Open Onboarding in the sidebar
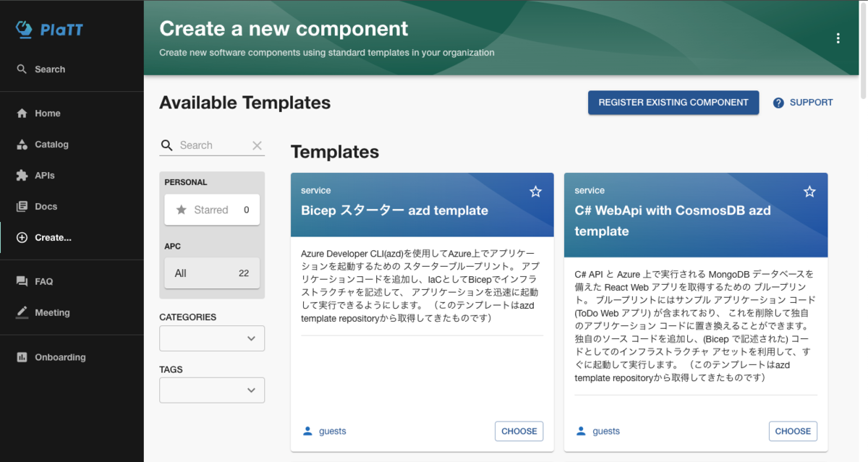This screenshot has width=868, height=462. coord(72,357)
